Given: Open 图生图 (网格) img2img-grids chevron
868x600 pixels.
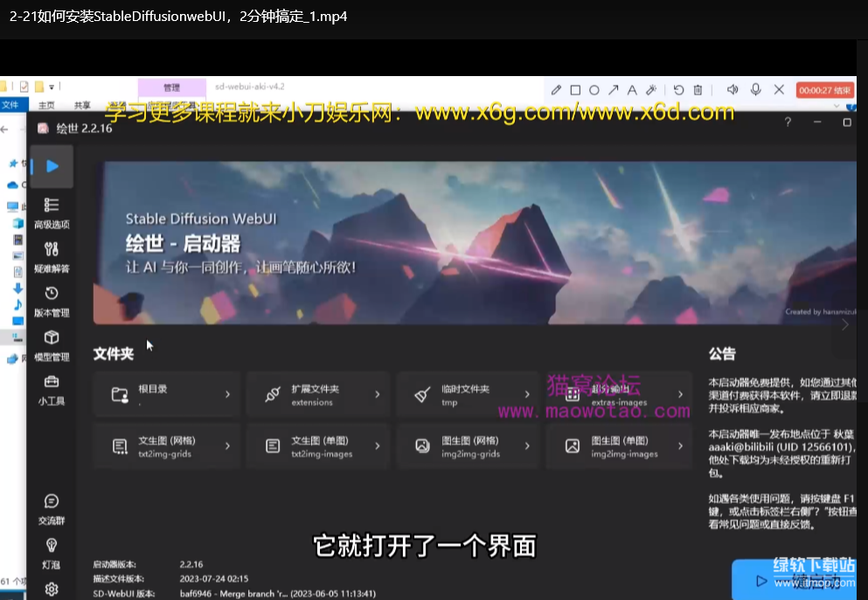Looking at the screenshot, I should [x=527, y=445].
